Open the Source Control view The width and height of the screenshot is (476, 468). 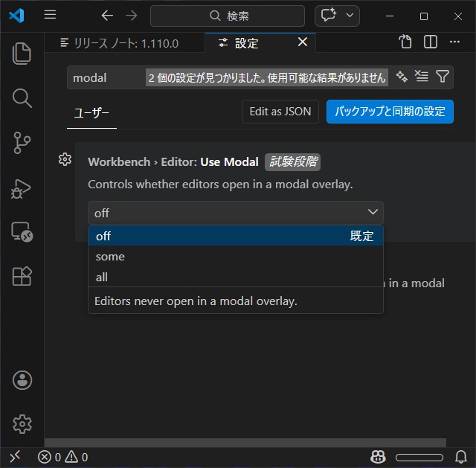pos(22,143)
